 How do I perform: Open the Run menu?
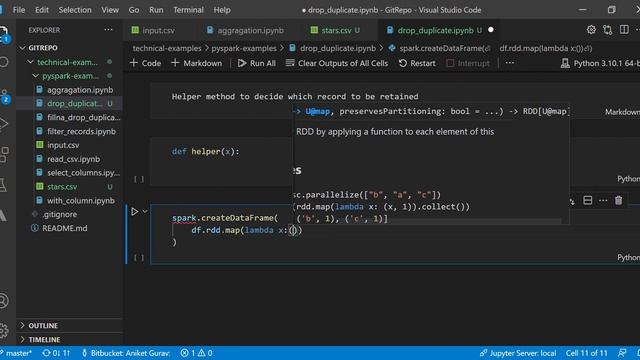coord(156,10)
